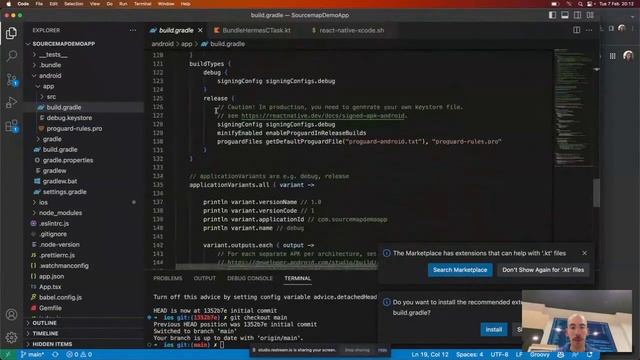This screenshot has height=360, width=640.
Task: Open editor more actions ellipsis
Action: 589,30
